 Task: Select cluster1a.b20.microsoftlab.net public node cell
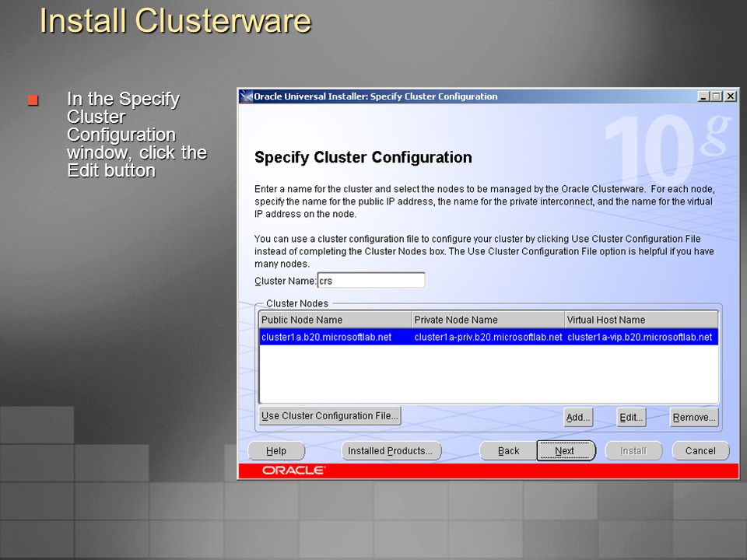coord(335,337)
